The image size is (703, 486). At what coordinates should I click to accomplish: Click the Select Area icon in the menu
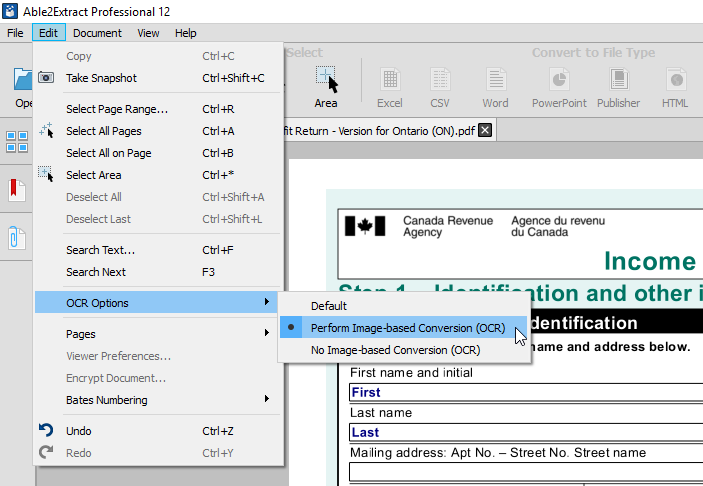[46, 174]
